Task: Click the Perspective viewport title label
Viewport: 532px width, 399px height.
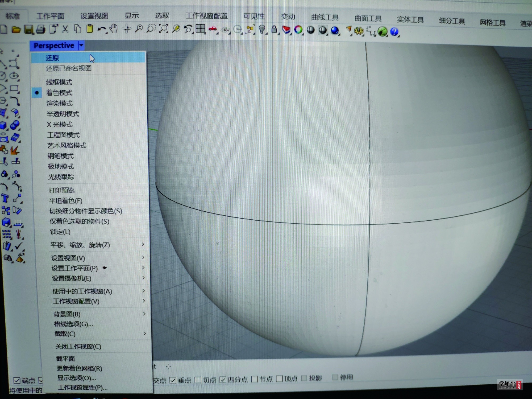Action: pos(54,46)
